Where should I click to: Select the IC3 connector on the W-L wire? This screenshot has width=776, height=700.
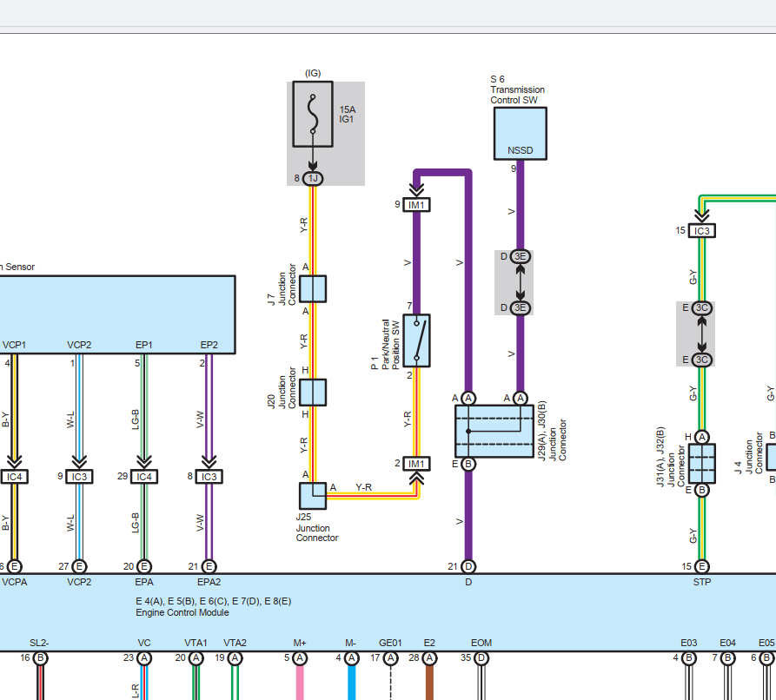79,477
